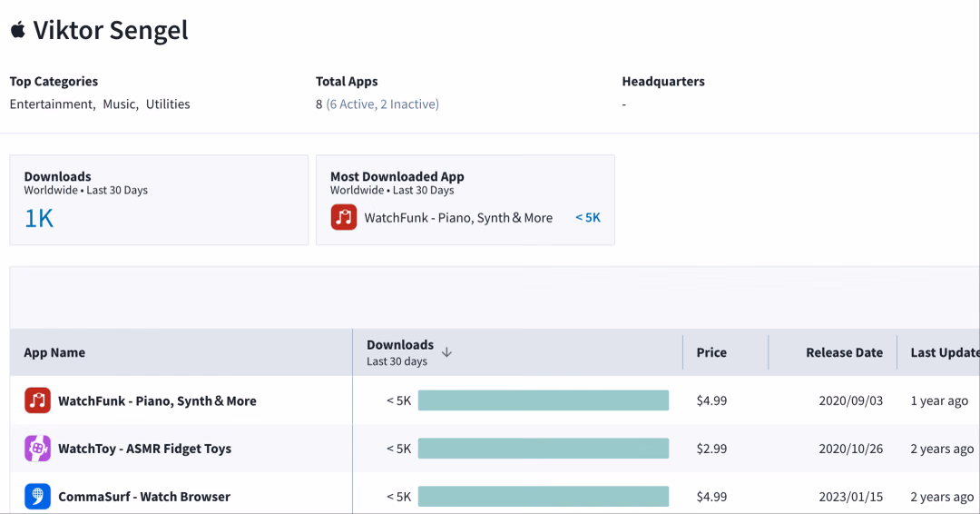Click the $4.99 price for CommaSurf

click(x=712, y=497)
